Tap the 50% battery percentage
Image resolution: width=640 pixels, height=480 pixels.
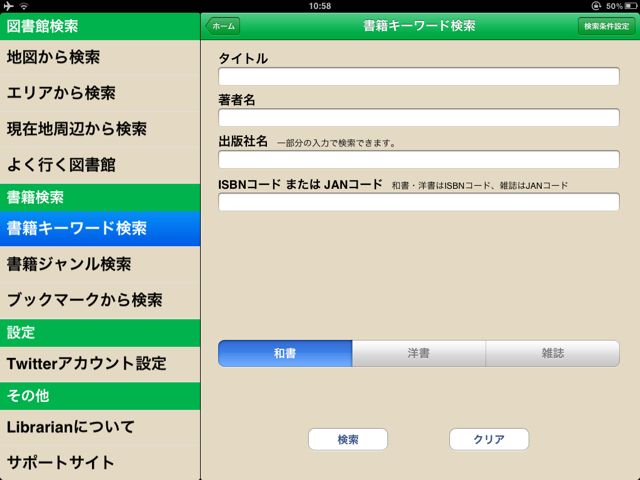click(614, 6)
